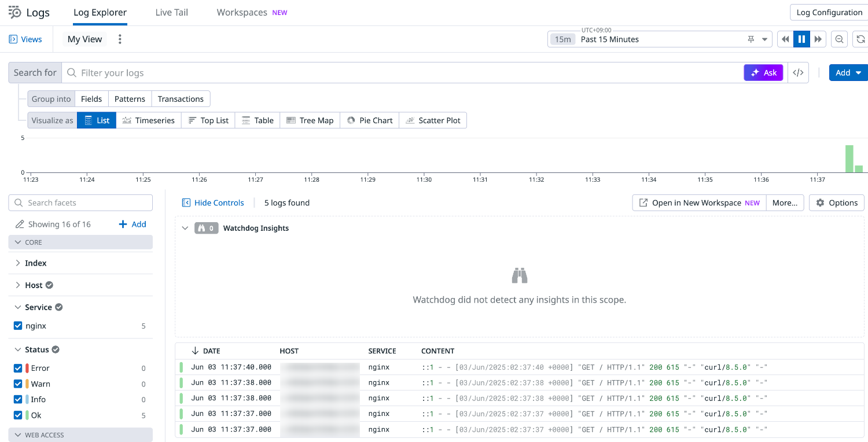Open the My View kebab menu
868x442 pixels.
[120, 39]
